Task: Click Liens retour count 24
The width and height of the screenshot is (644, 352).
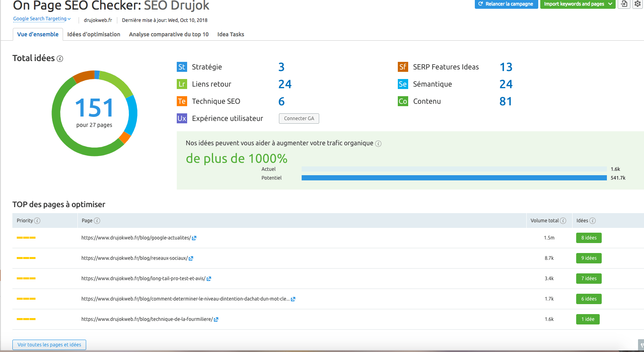Action: (x=285, y=84)
